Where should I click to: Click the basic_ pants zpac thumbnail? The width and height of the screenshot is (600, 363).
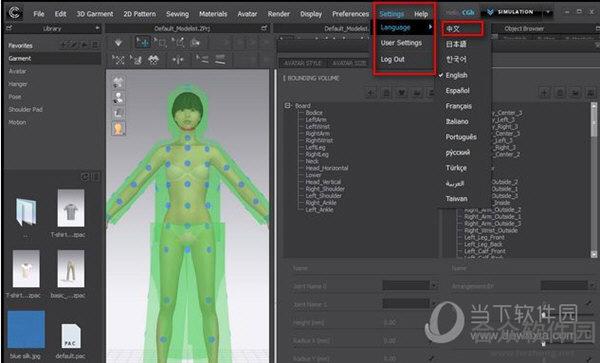tap(71, 269)
